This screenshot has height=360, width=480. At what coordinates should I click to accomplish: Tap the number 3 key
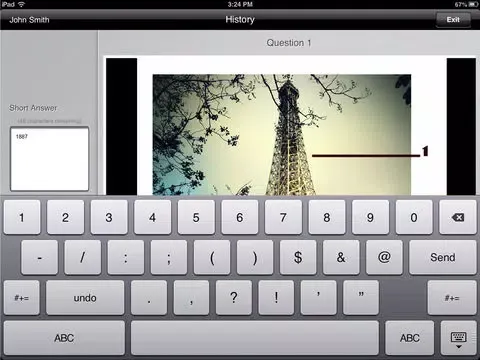109,217
